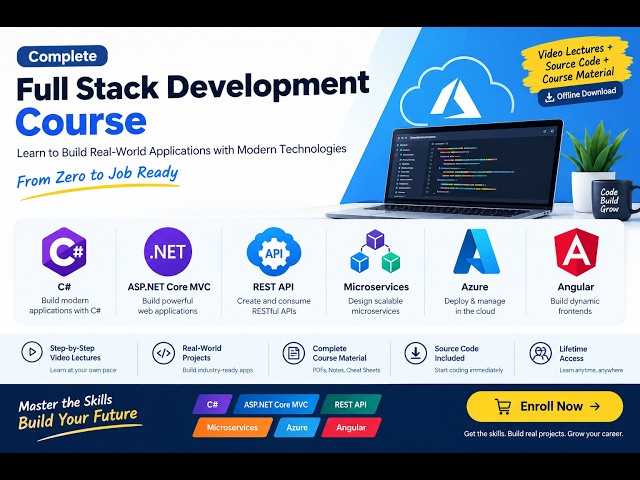Click the blue Azure logo in the tech row
The image size is (640, 480).
click(476, 251)
